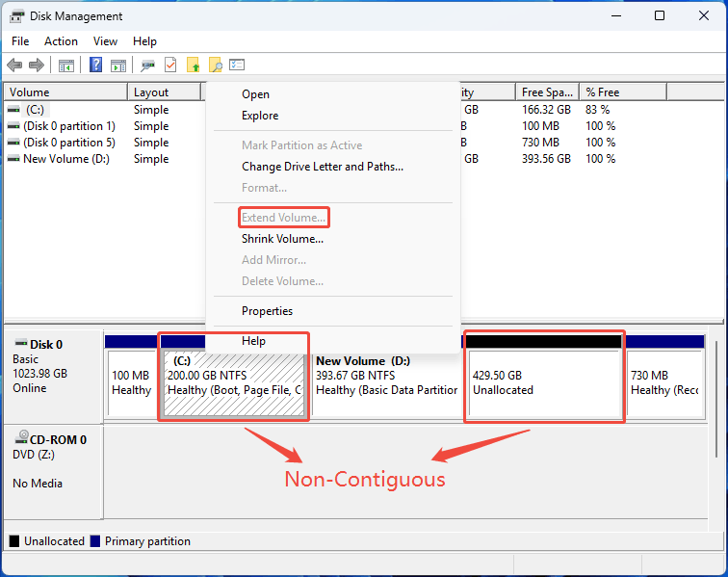The height and width of the screenshot is (577, 728).
Task: Click the Disk Management title bar icon
Action: (x=16, y=16)
